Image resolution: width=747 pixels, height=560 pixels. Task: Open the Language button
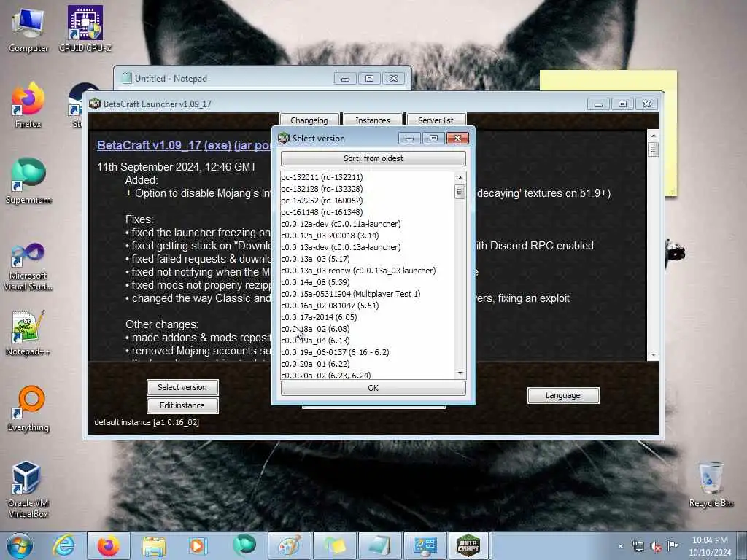click(563, 395)
